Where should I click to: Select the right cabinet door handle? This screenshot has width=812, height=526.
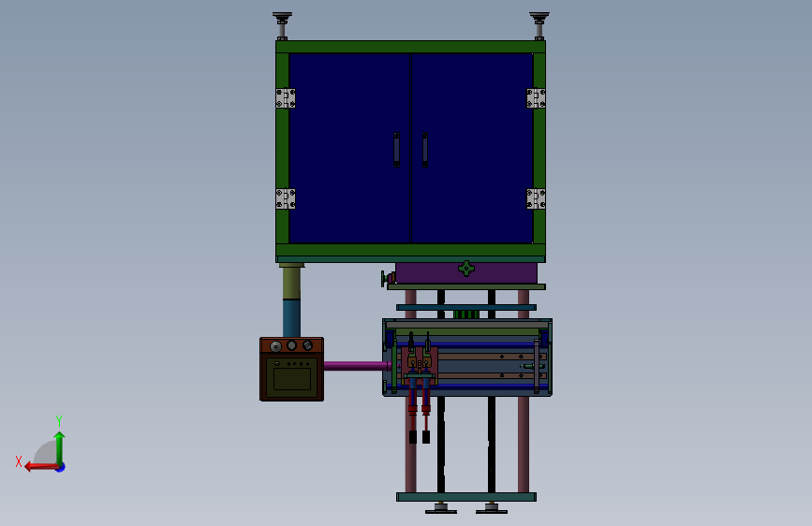[x=425, y=150]
